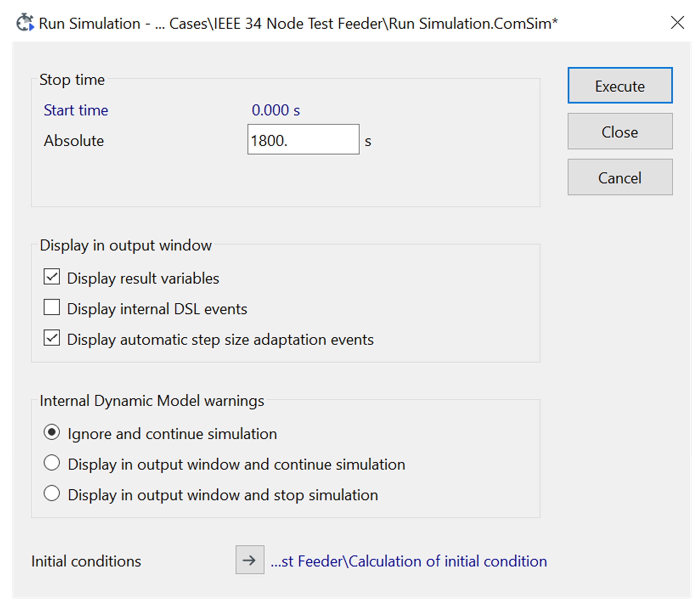Close the dialog with the X
Viewport: 700px width, 607px height.
pos(677,23)
